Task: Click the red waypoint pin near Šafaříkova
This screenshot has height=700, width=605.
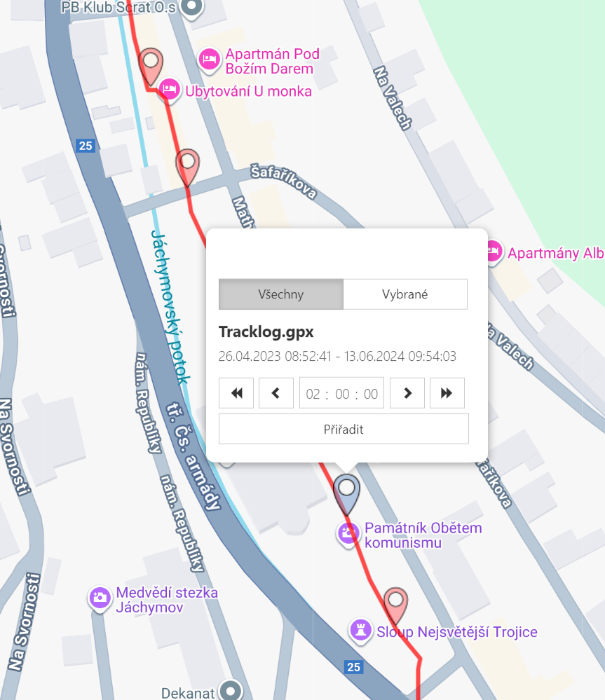Action: pyautogui.click(x=187, y=166)
